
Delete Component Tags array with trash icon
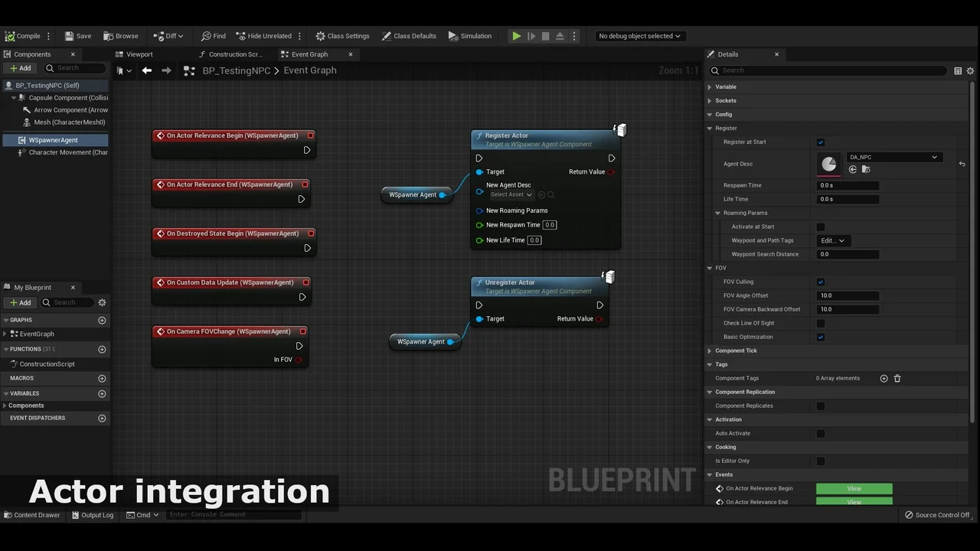[x=897, y=378]
